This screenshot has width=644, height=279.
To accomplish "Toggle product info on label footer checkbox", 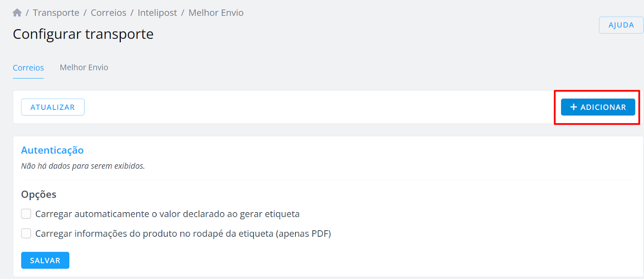I will click(26, 234).
